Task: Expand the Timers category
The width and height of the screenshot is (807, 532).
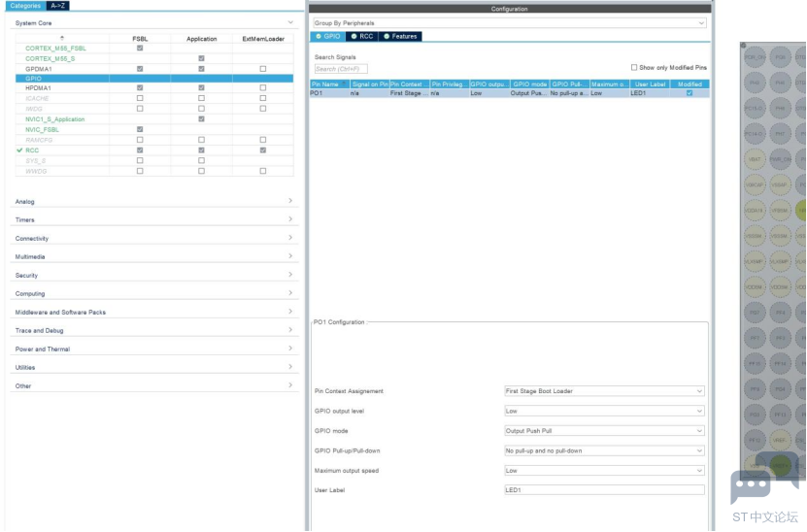Action: click(290, 219)
